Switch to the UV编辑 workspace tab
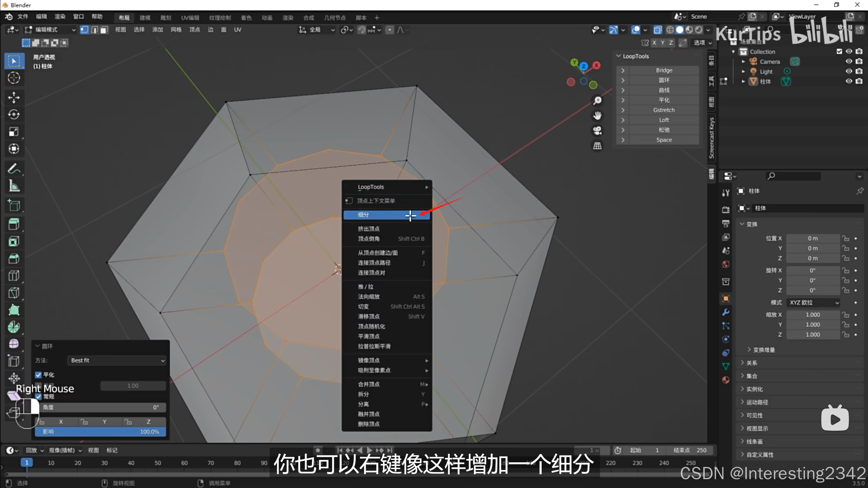 [x=190, y=18]
